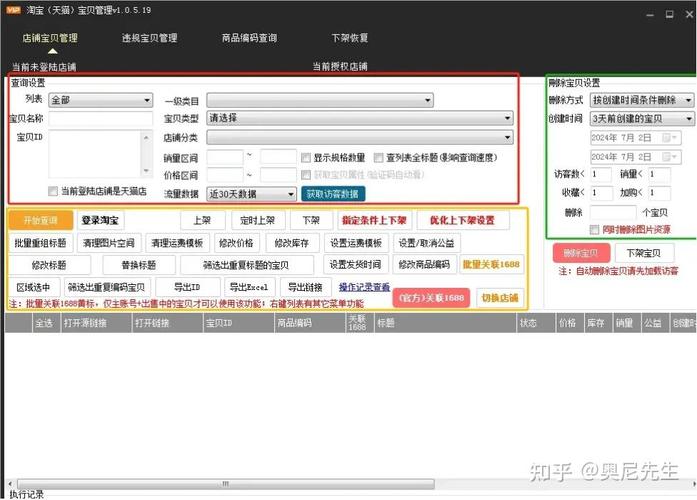Click 下架宝贝 button
Screen dimensions: 697x500
[644, 253]
